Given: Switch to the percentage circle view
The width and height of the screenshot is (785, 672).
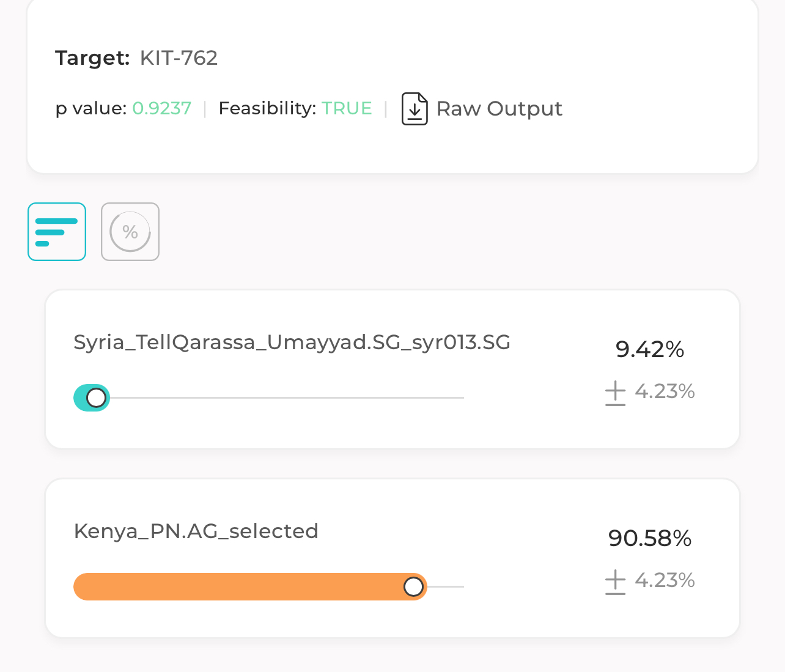Looking at the screenshot, I should (130, 232).
